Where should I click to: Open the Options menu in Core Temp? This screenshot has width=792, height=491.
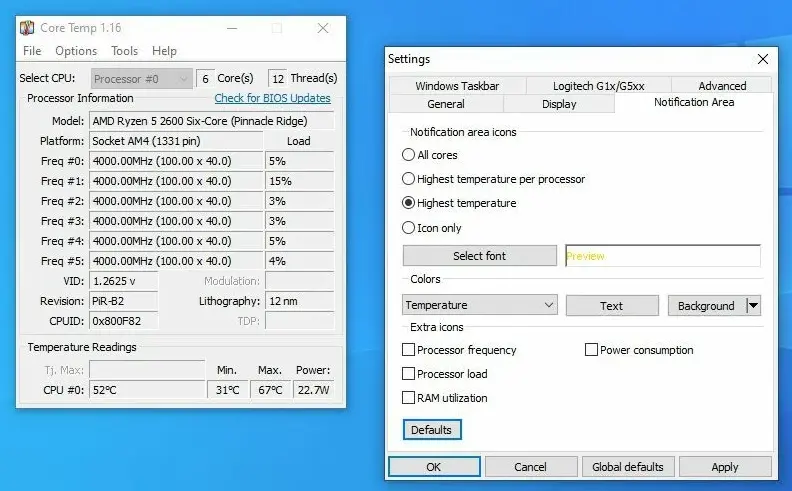pyautogui.click(x=76, y=51)
